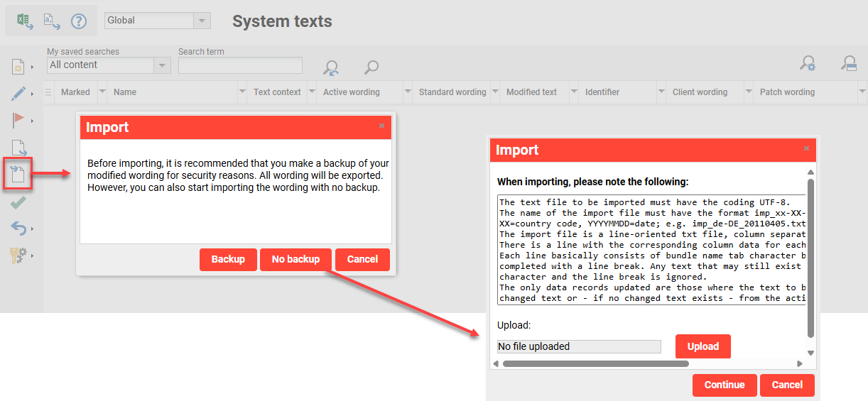Close the upload Import dialog with X
Screen dimensions: 868x401
coord(806,148)
